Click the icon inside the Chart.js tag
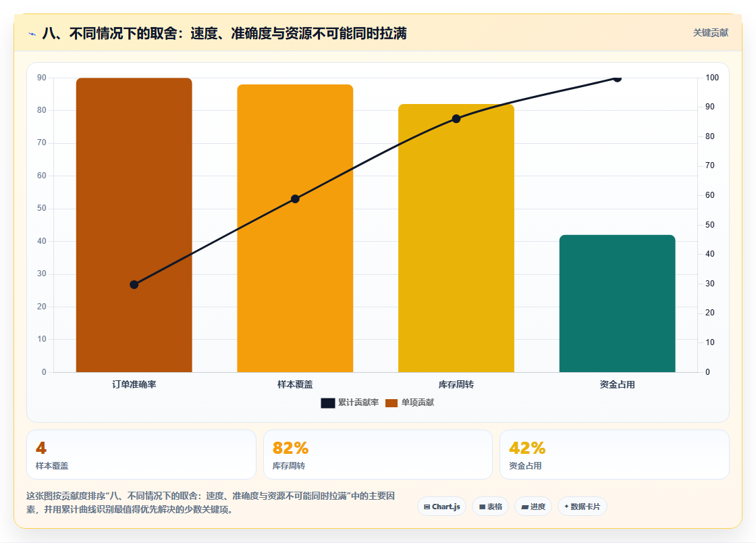Viewport: 756px width, 543px height. [427, 507]
